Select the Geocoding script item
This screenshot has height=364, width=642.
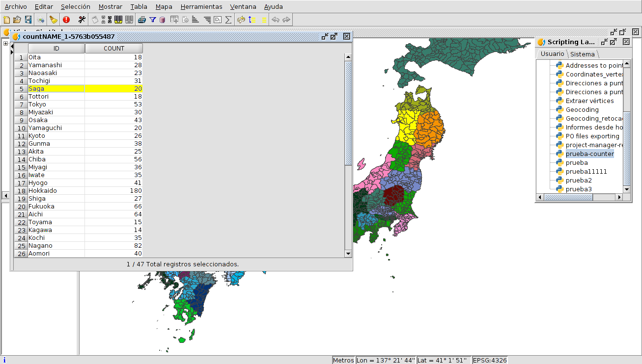click(582, 109)
